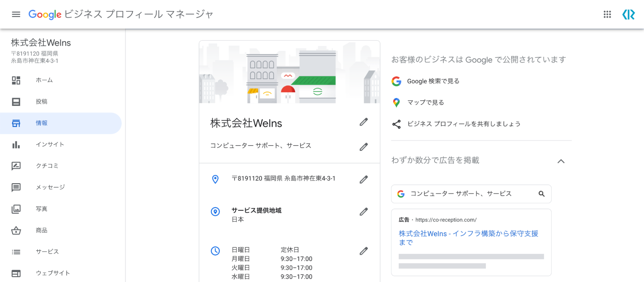The image size is (644, 282).
Task: Open クチコミ reviews section
Action: [47, 166]
